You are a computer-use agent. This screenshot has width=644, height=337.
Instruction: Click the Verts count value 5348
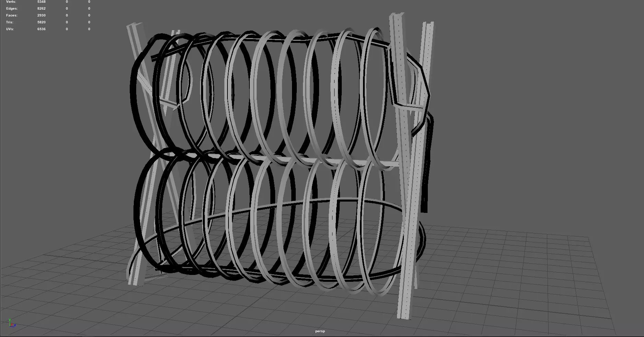pos(41,2)
